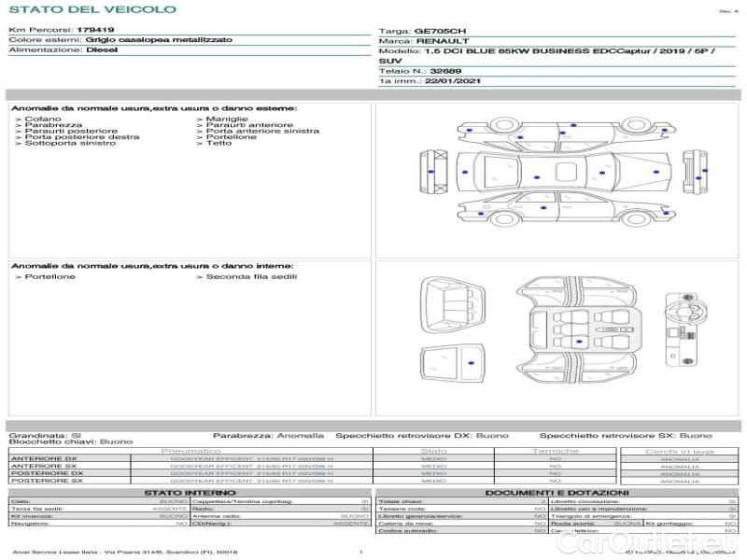The height and width of the screenshot is (560, 747).
Task: Click the 'DOCUMENTI E DOTAZIONI' section header
Action: click(557, 493)
